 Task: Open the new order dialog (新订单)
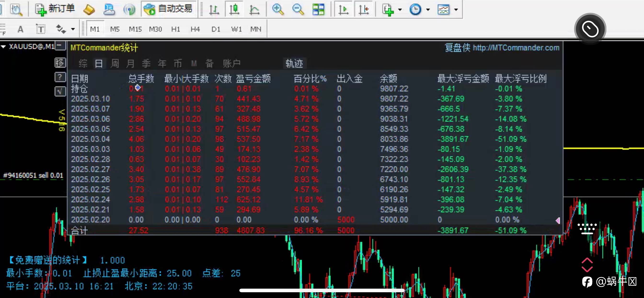coord(55,9)
